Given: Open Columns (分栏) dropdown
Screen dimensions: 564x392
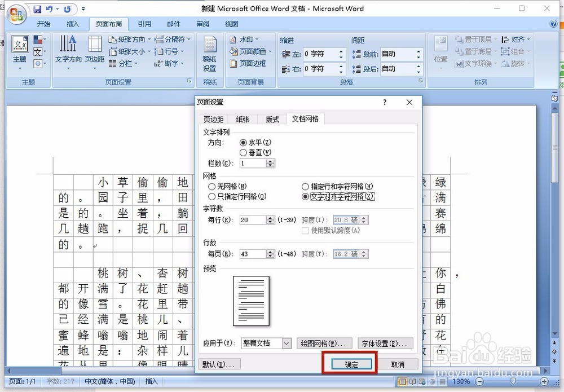Looking at the screenshot, I should click(124, 64).
